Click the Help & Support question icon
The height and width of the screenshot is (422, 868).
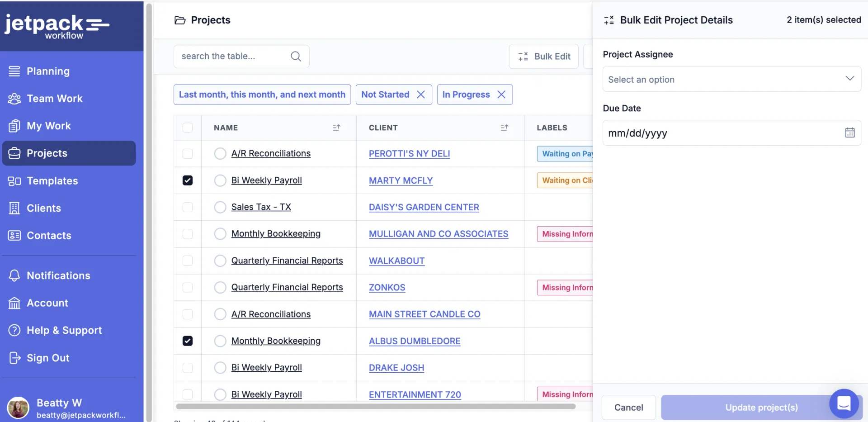(14, 330)
